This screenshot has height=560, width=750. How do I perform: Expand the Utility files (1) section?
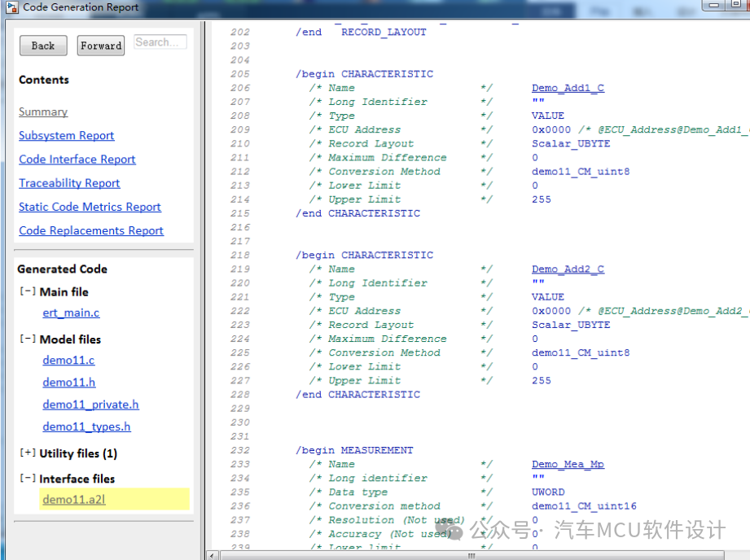[x=27, y=453]
